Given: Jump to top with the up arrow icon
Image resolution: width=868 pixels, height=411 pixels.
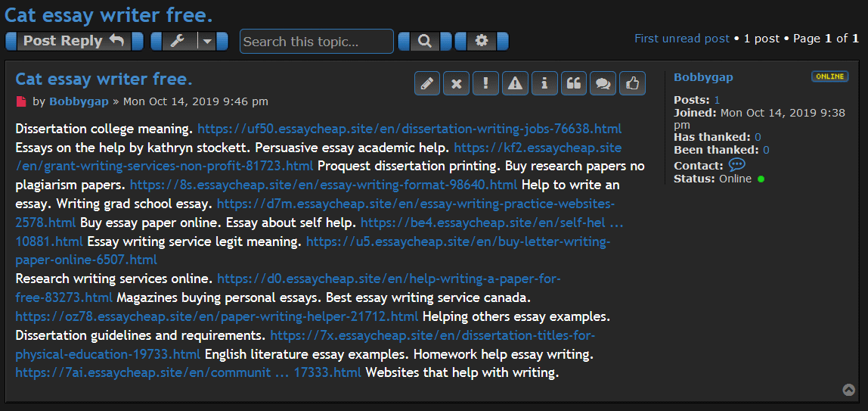Looking at the screenshot, I should (x=849, y=390).
